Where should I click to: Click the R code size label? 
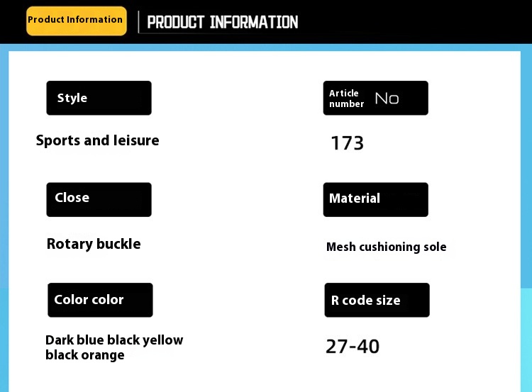(376, 300)
